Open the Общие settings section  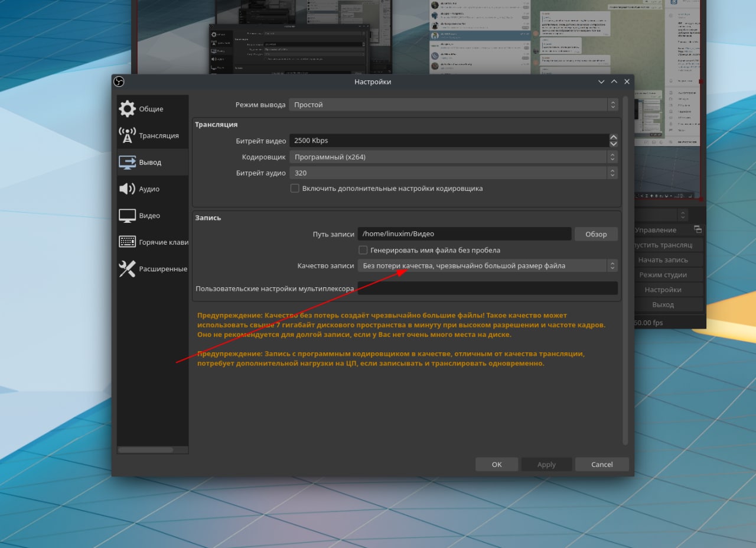pos(152,109)
